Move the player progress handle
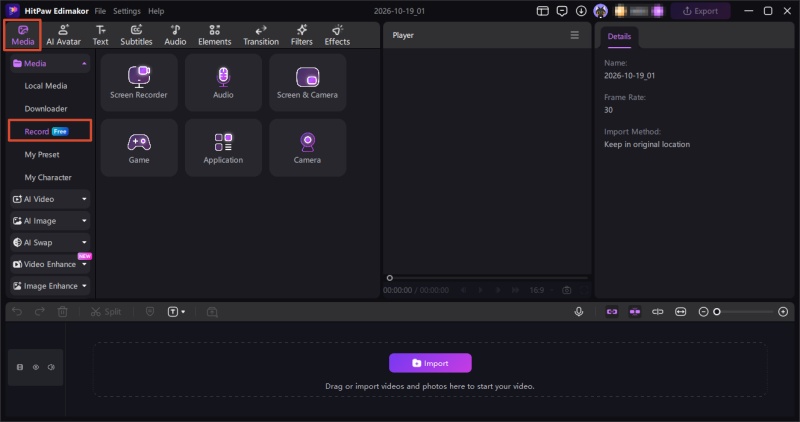Image resolution: width=800 pixels, height=422 pixels. coord(390,278)
